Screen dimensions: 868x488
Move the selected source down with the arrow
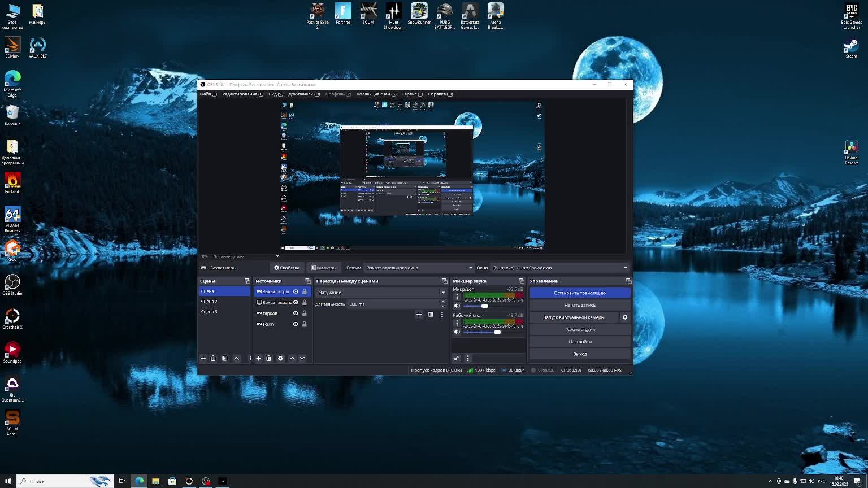pyautogui.click(x=302, y=358)
